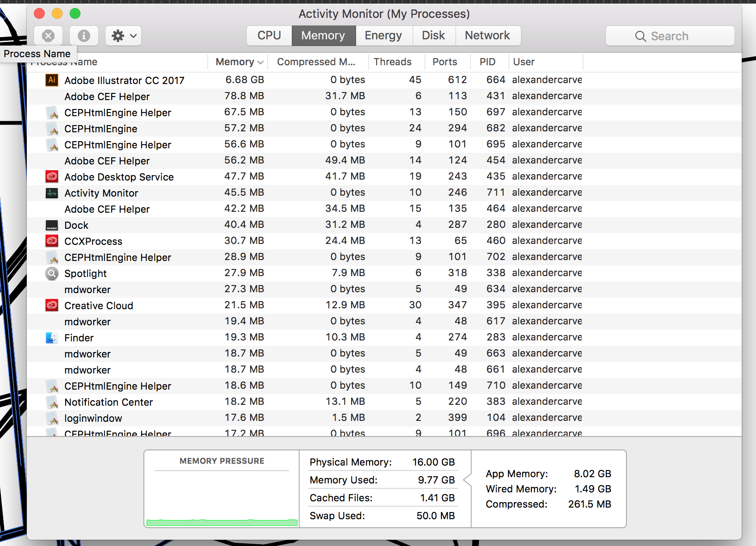Select the mdworker row with PID 634
Viewport: 756px width, 546px height.
coord(384,289)
